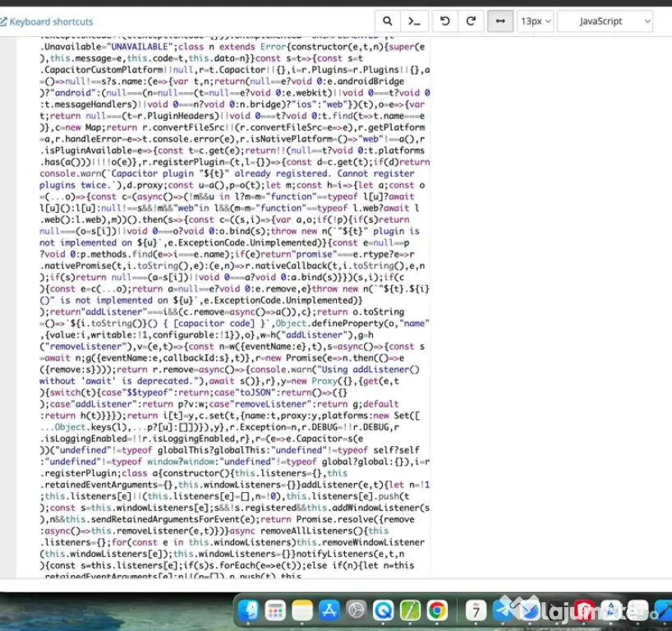Open Finder from the Dock
Image resolution: width=672 pixels, height=631 pixels.
[249, 610]
